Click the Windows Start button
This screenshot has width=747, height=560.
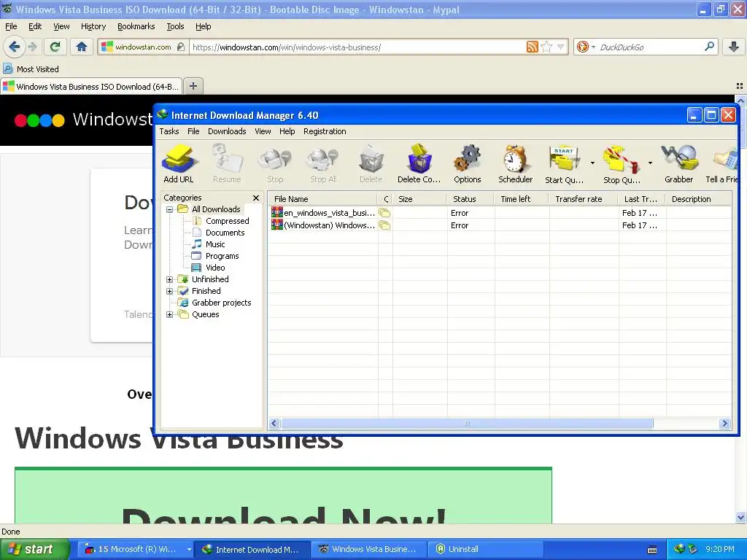(x=34, y=549)
